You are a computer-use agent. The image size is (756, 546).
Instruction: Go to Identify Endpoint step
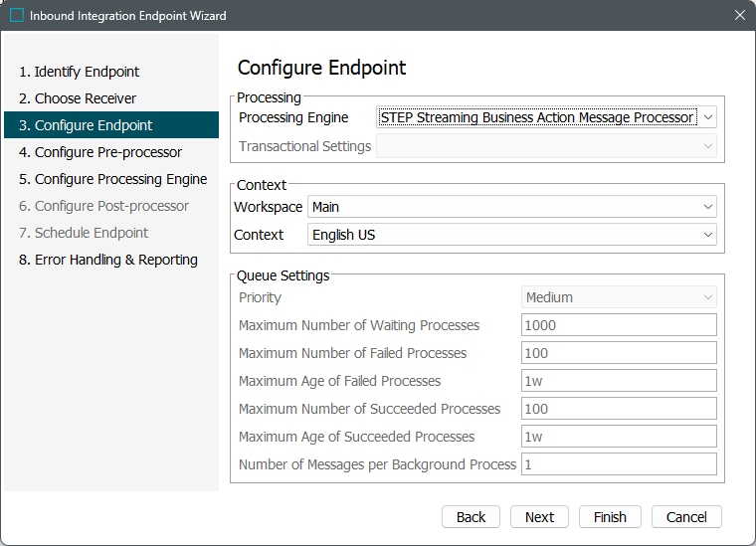pyautogui.click(x=79, y=72)
